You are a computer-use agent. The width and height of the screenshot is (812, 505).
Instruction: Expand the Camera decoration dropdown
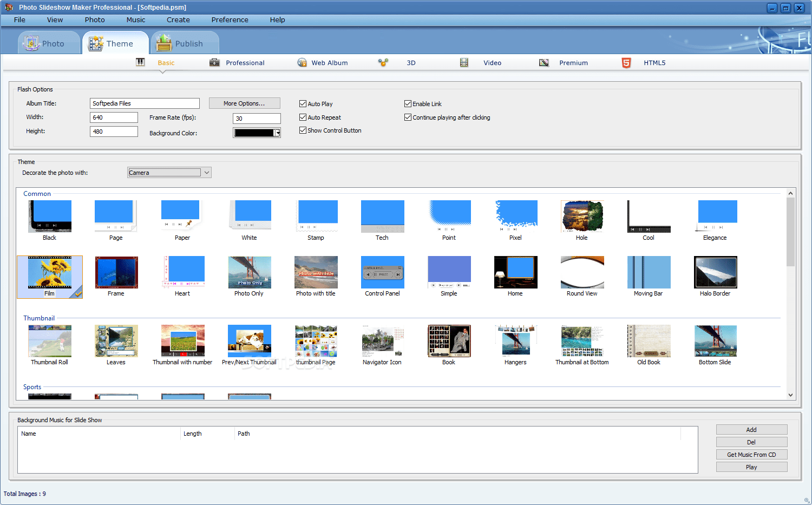click(207, 172)
